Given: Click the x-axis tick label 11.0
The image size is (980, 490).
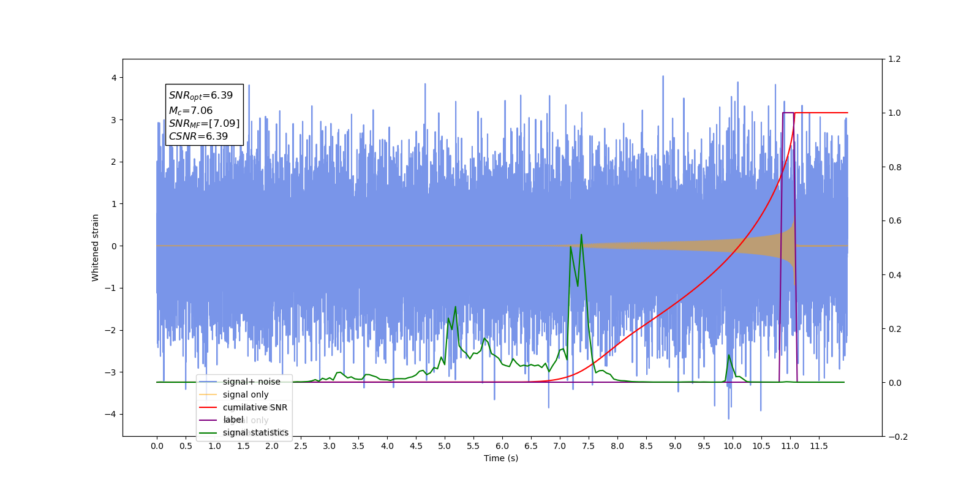Looking at the screenshot, I should [790, 446].
